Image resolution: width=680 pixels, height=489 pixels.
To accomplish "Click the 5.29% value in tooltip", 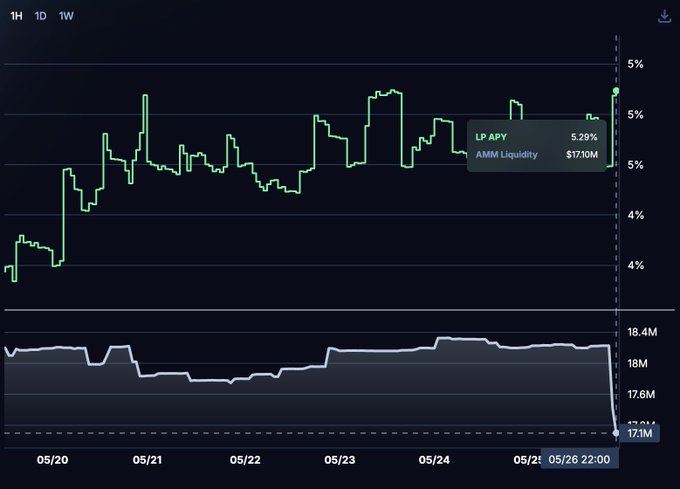I will [584, 137].
